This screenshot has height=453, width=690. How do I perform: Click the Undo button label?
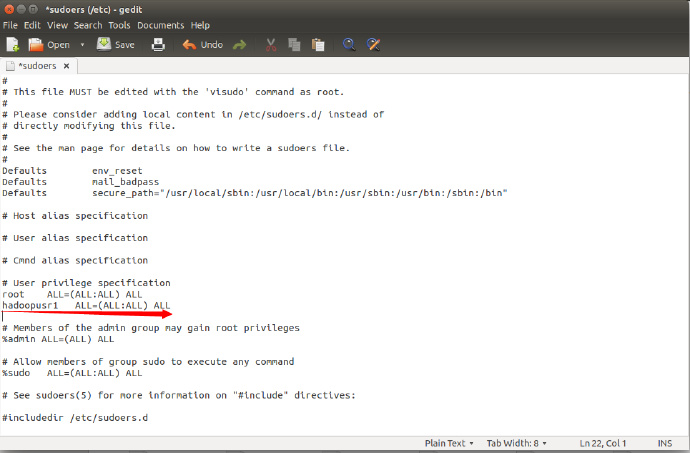point(212,45)
